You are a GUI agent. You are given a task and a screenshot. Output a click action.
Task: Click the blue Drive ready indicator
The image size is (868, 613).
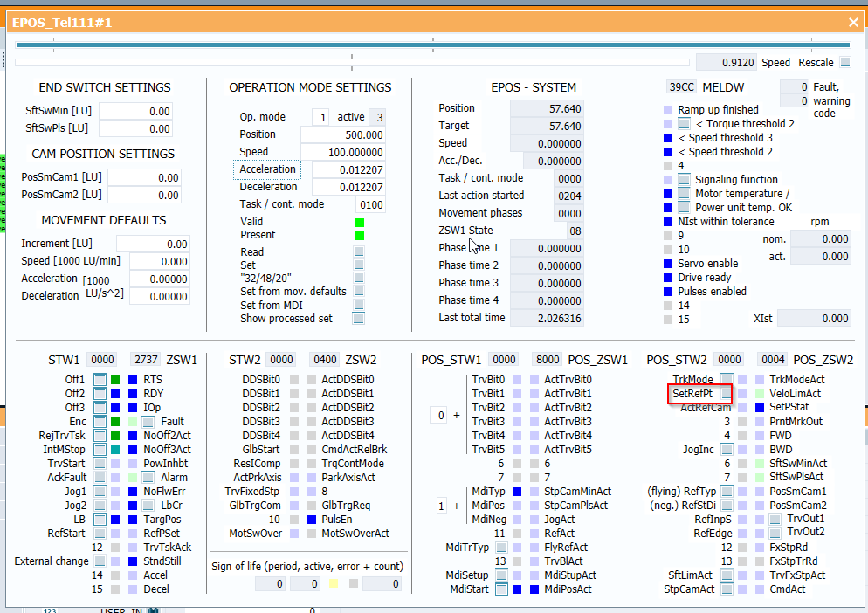coord(668,278)
